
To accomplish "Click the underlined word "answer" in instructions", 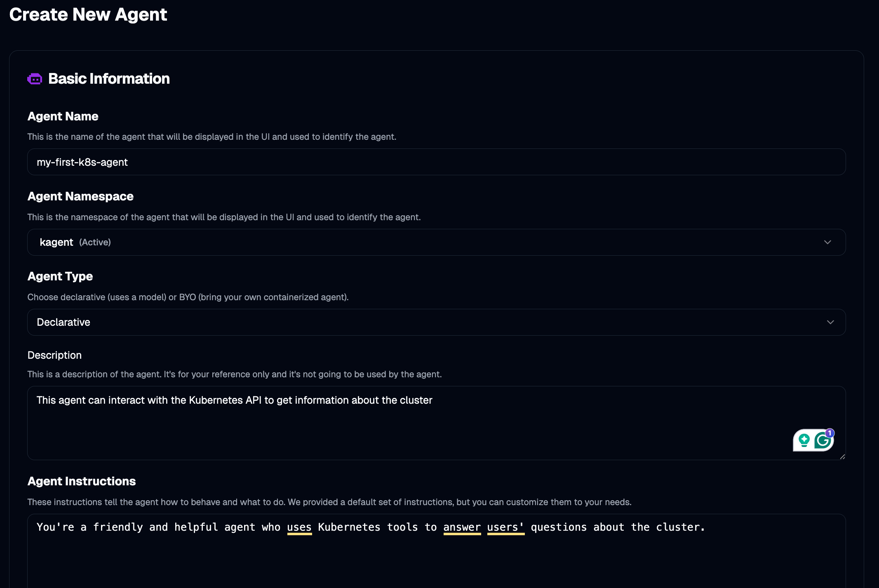I will point(462,527).
